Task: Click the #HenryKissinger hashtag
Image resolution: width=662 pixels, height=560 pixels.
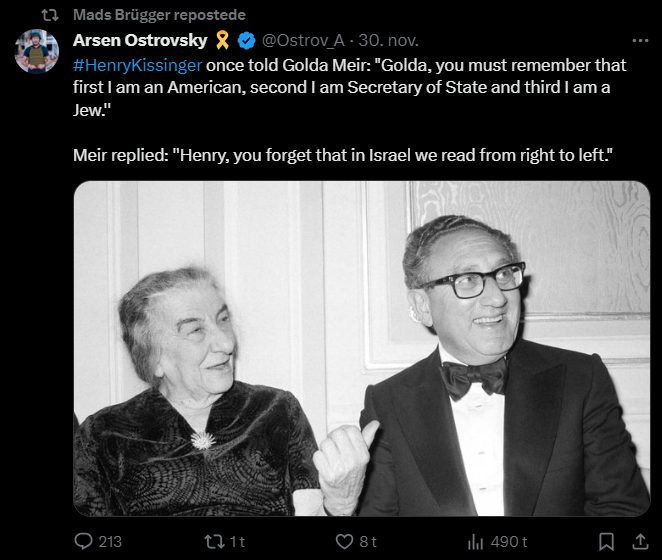Action: pyautogui.click(x=137, y=65)
